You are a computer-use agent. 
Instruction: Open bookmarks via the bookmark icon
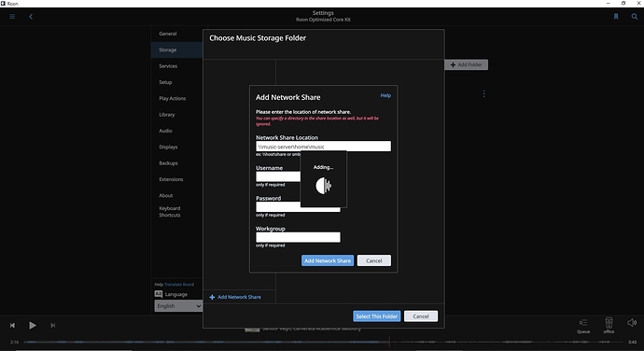coord(616,17)
